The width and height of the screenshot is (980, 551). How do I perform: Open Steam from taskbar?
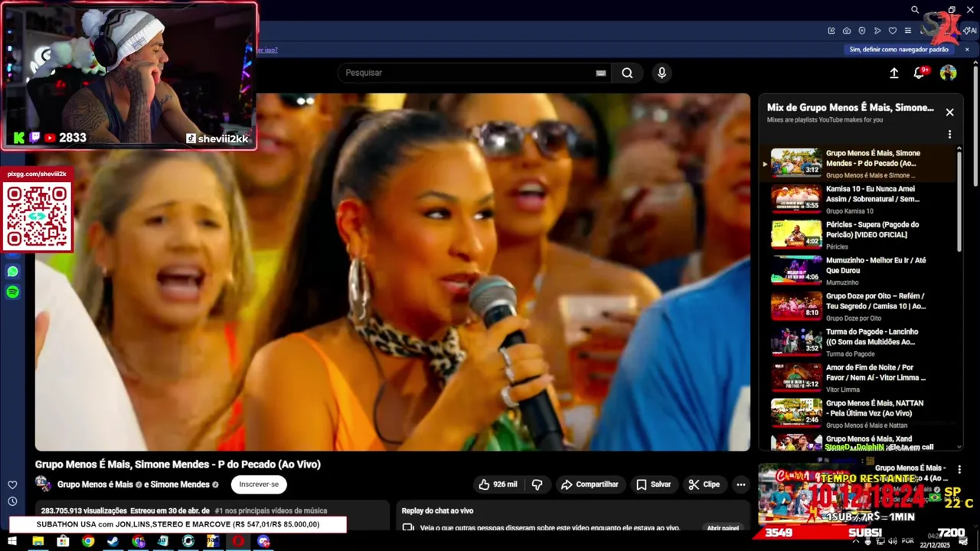[x=113, y=541]
